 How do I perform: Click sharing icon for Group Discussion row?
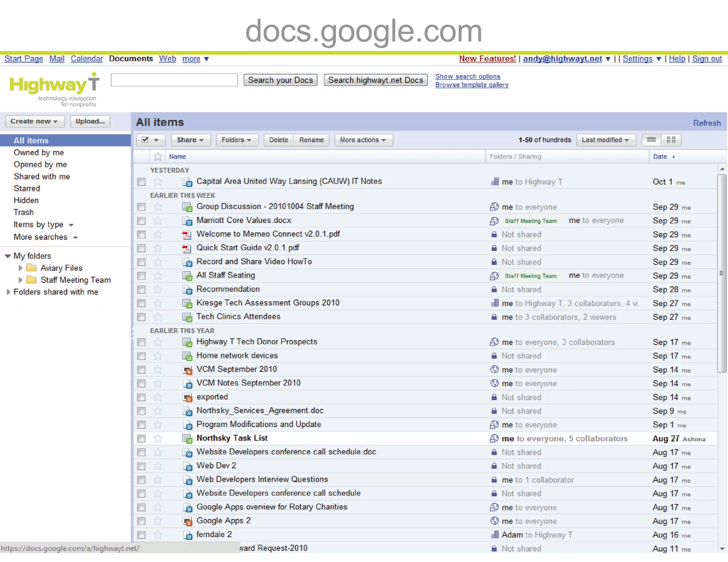[x=494, y=207]
